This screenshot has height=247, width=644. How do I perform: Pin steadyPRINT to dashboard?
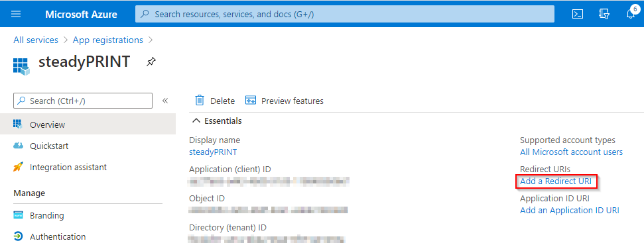[151, 62]
